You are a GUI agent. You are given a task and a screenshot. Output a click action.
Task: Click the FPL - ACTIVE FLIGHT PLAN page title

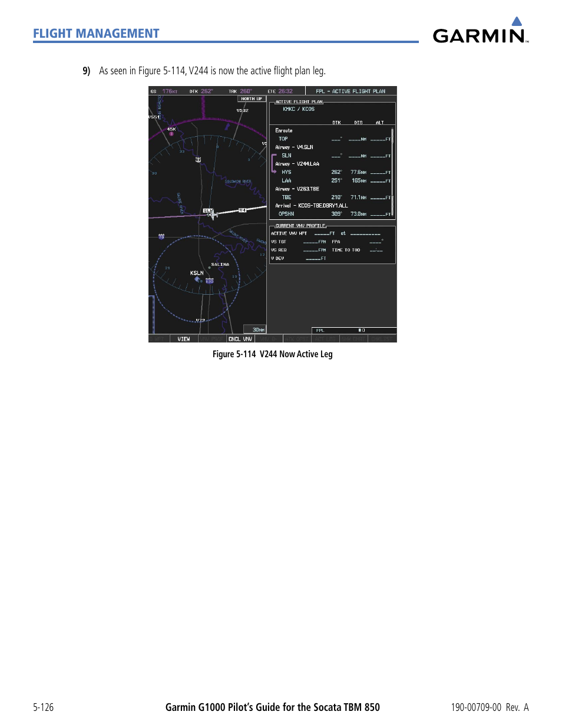(351, 91)
